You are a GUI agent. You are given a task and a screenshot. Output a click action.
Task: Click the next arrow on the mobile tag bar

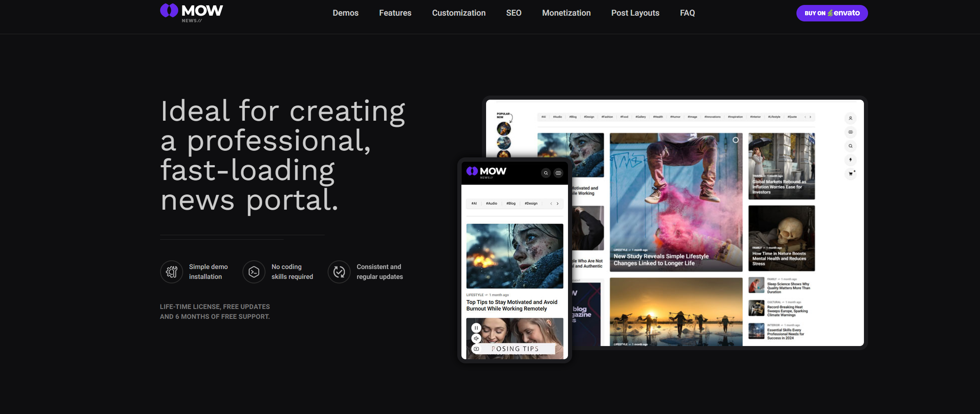click(x=558, y=203)
